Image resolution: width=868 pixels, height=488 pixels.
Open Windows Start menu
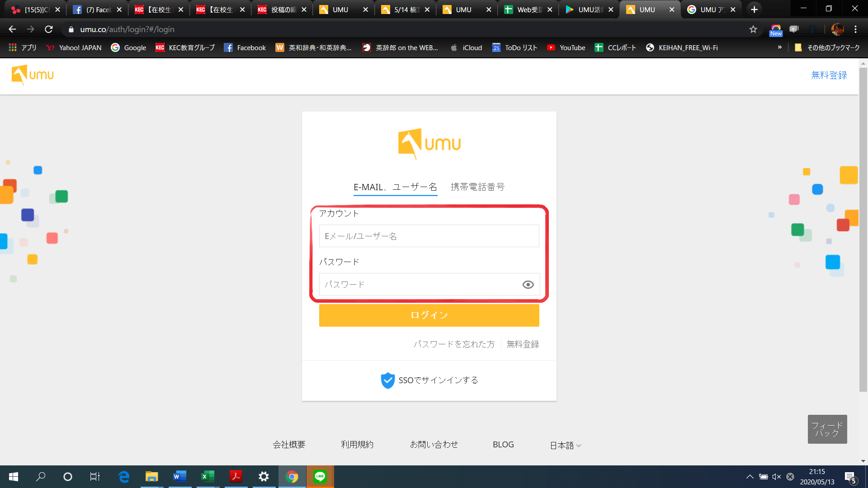click(x=14, y=477)
